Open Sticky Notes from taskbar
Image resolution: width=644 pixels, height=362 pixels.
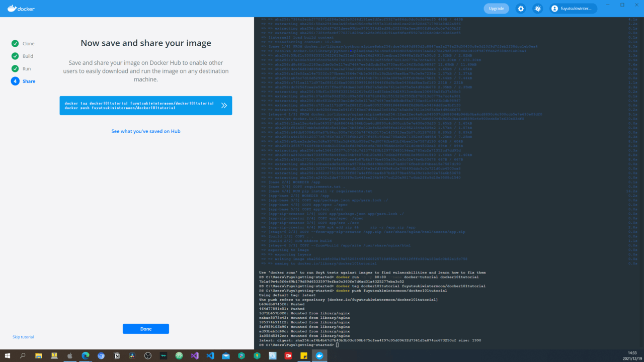point(304,355)
